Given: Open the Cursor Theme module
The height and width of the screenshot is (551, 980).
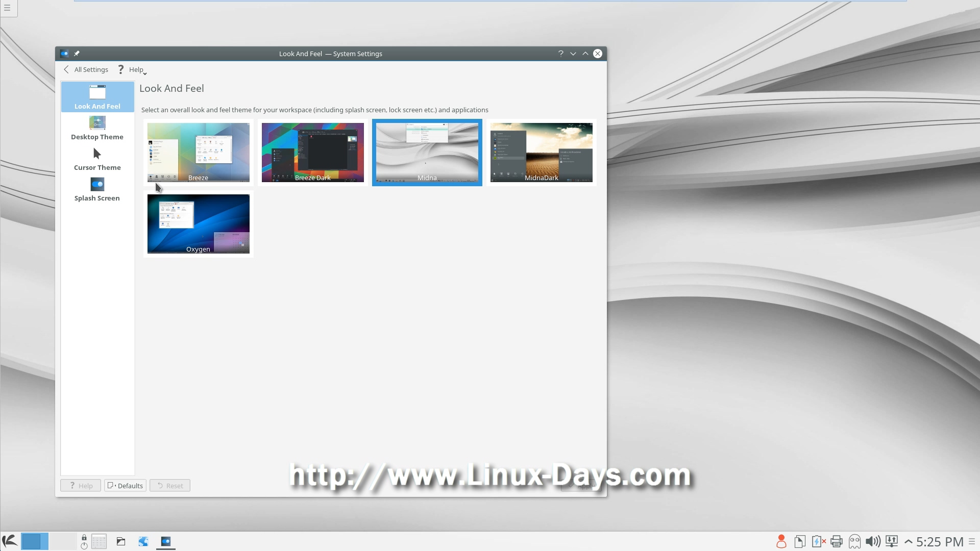Looking at the screenshot, I should pyautogui.click(x=97, y=159).
